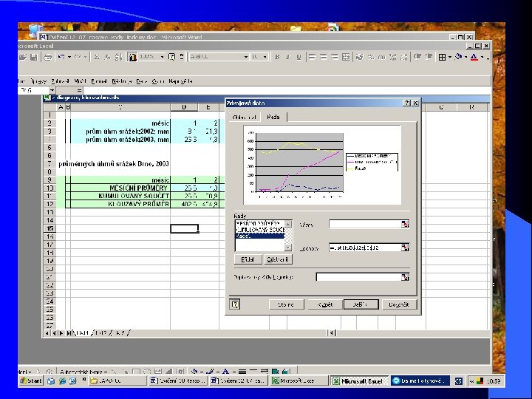
Task: Open the font size dropdown
Action: [x=265, y=57]
